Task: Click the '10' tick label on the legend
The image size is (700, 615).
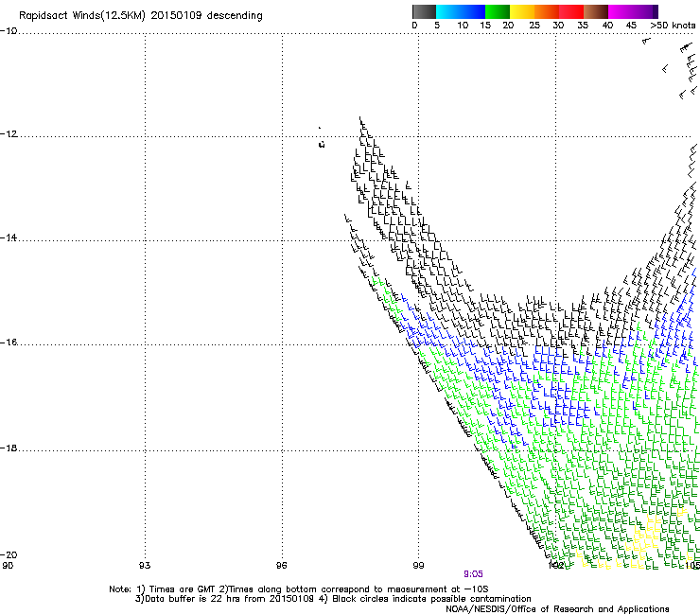Action: (x=463, y=26)
